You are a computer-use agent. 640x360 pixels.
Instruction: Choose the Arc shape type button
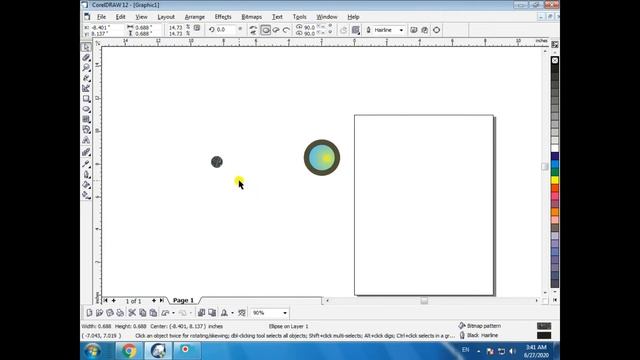point(286,30)
